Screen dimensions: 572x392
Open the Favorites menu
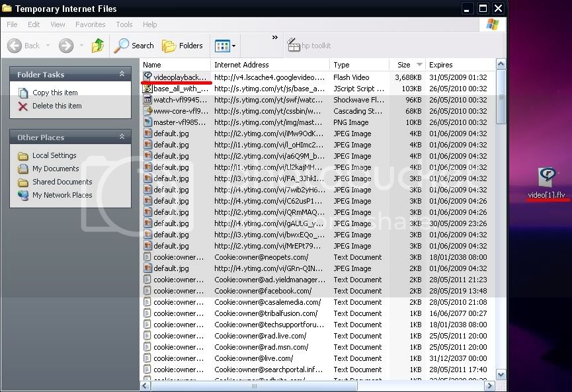90,24
